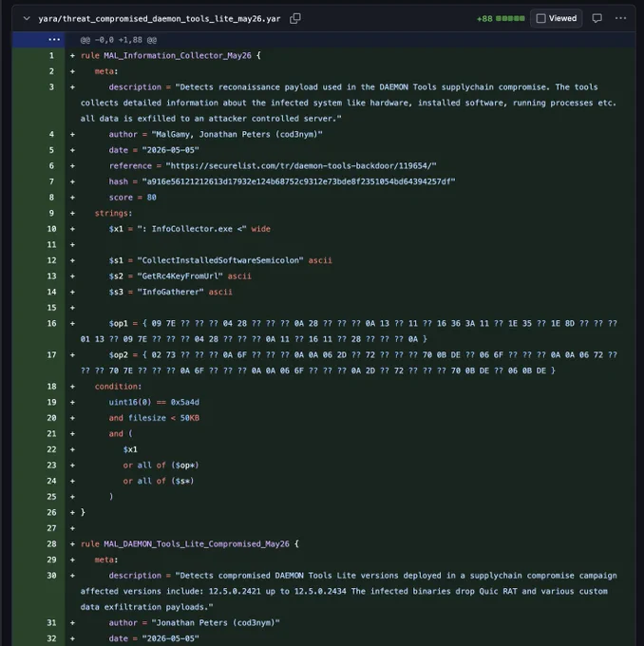This screenshot has height=646, width=644.
Task: Click "CollectInstalledSoftwareSemicolon" string
Action: 220,260
